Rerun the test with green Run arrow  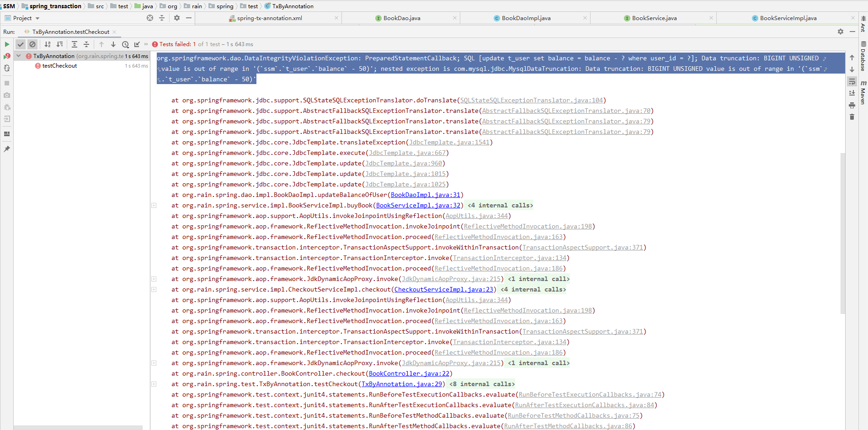click(7, 44)
